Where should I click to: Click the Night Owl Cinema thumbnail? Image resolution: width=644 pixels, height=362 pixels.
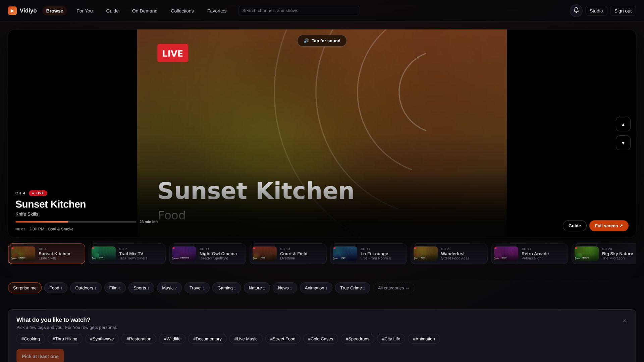(x=184, y=254)
